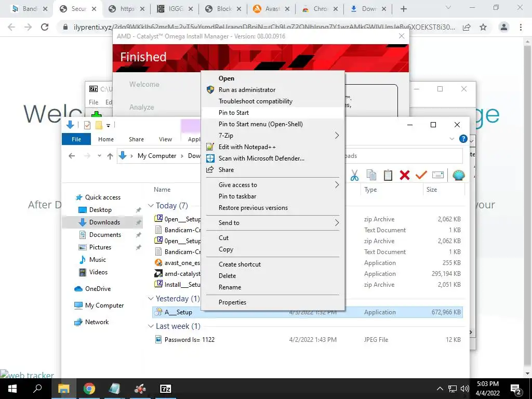This screenshot has height=399, width=532.
Task: Open Chrome share page icon
Action: click(x=467, y=27)
